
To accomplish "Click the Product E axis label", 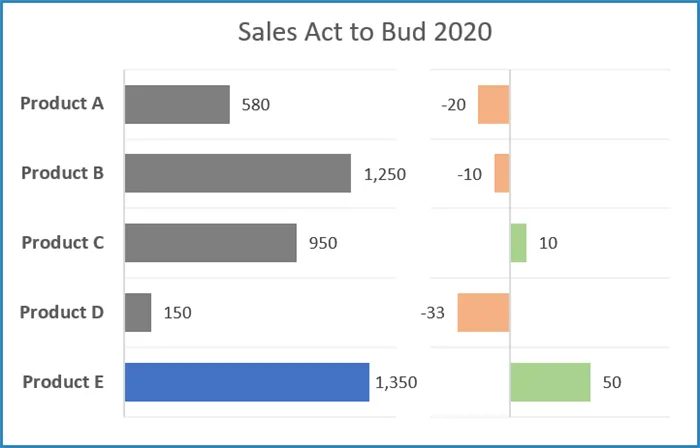I will (63, 381).
